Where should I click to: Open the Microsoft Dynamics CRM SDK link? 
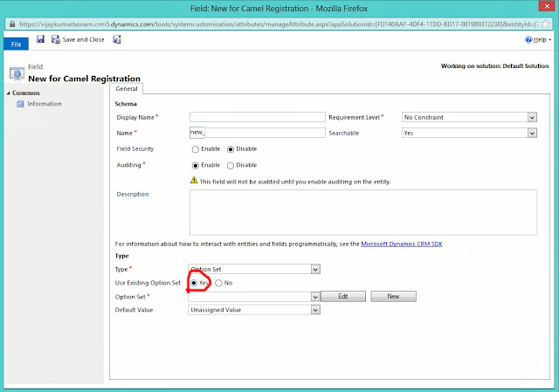click(402, 244)
